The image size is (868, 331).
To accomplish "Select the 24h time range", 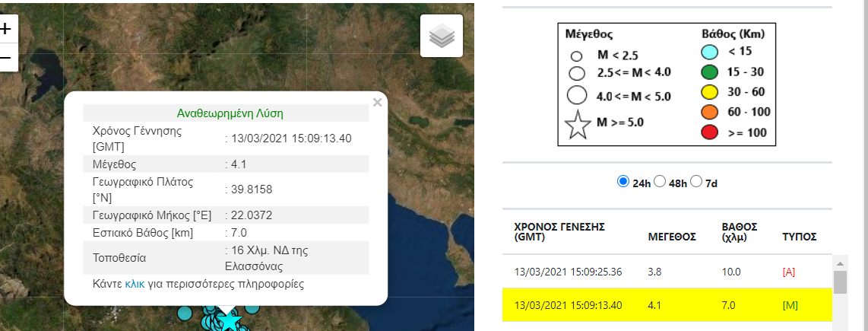I will coord(623,182).
